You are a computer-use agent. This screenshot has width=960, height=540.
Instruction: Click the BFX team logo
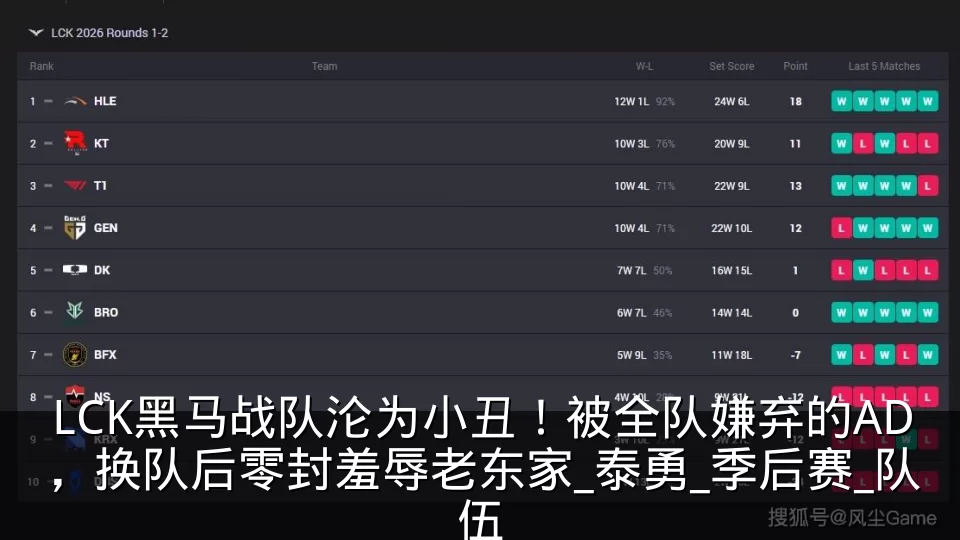tap(75, 354)
